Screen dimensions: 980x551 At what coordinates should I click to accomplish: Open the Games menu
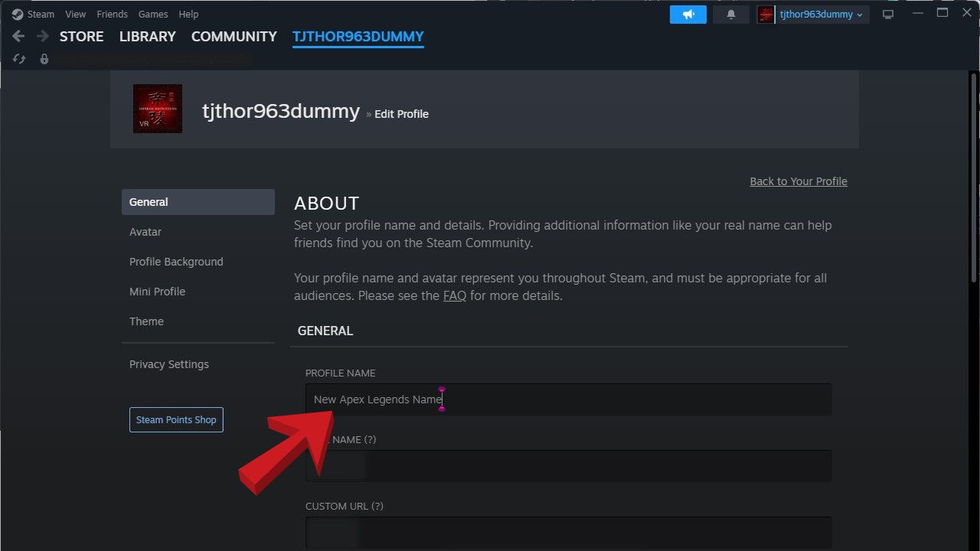[153, 14]
